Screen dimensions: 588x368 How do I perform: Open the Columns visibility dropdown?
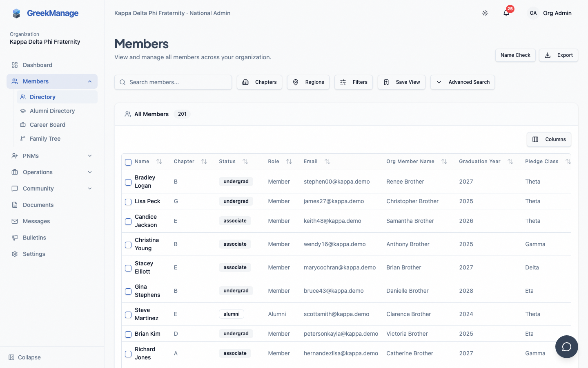point(549,139)
